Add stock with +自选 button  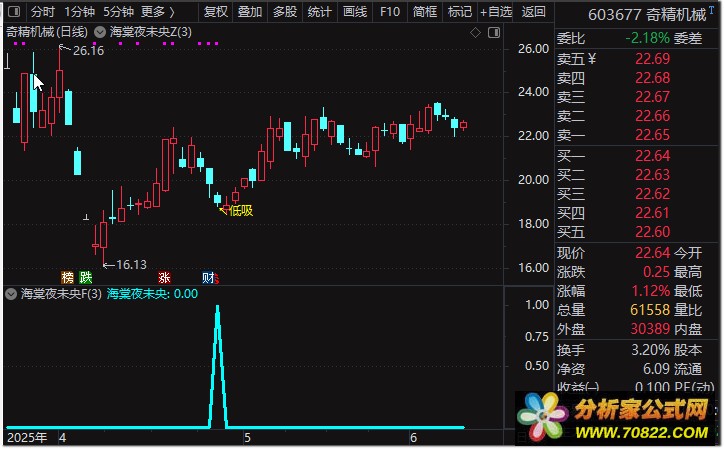[x=496, y=12]
